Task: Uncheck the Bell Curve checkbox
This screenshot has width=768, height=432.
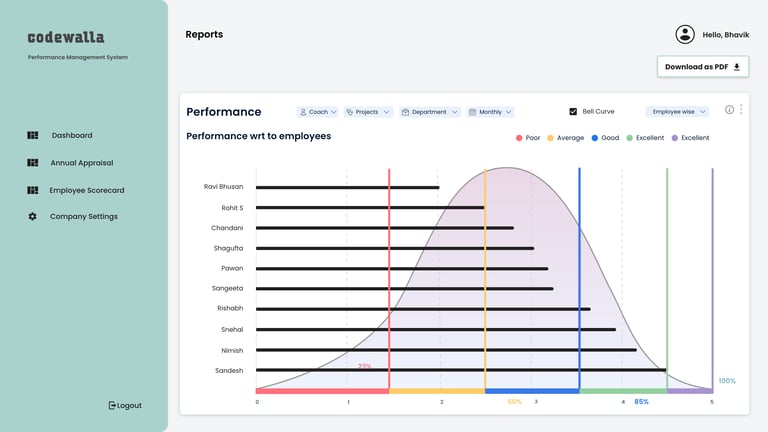Action: click(573, 112)
